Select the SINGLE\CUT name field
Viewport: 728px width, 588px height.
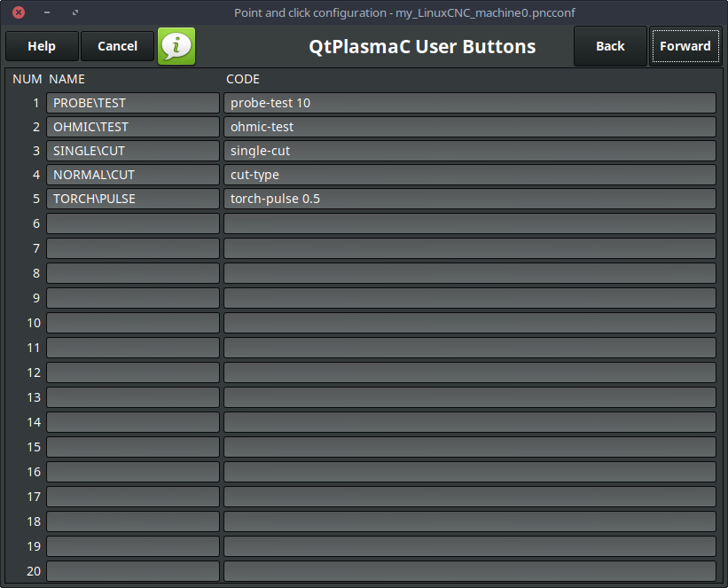(132, 150)
